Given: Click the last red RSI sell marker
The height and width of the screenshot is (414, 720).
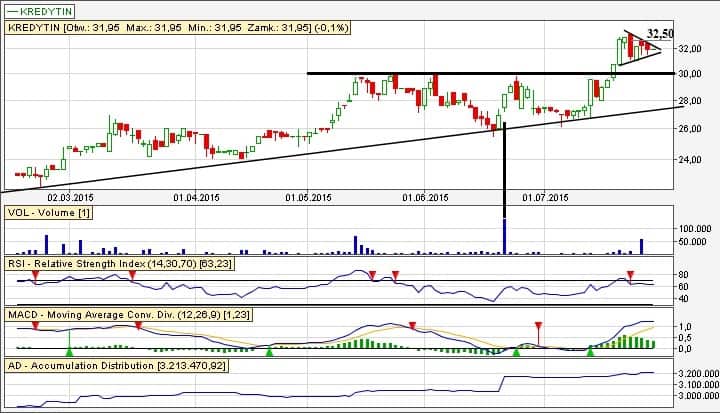Looking at the screenshot, I should pos(630,274).
